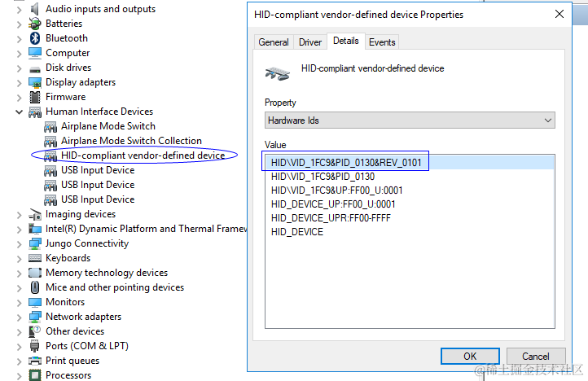The image size is (588, 381).
Task: Click the Firmware category label
Action: (x=66, y=97)
